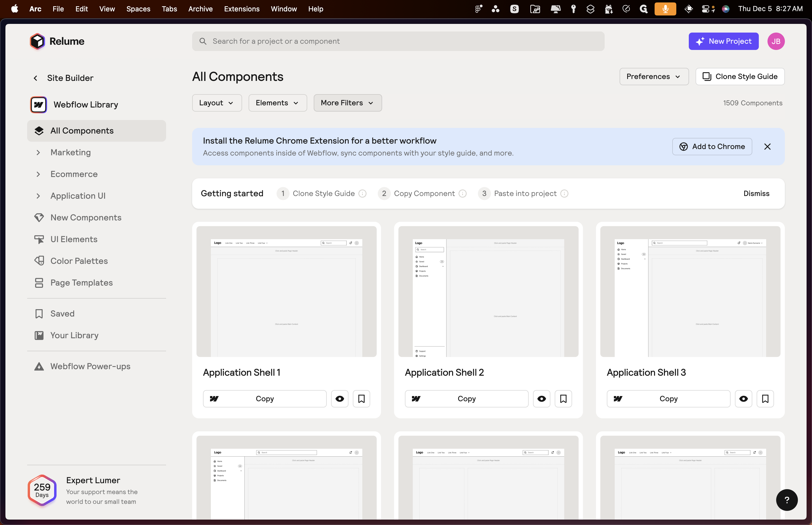The height and width of the screenshot is (525, 812).
Task: Click Add to Chrome button
Action: [x=712, y=147]
